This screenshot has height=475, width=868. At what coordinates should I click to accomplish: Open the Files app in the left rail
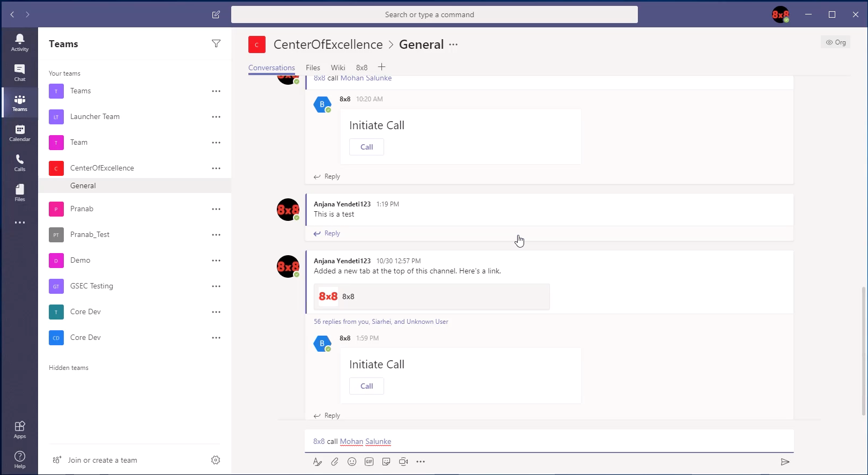coord(19,192)
